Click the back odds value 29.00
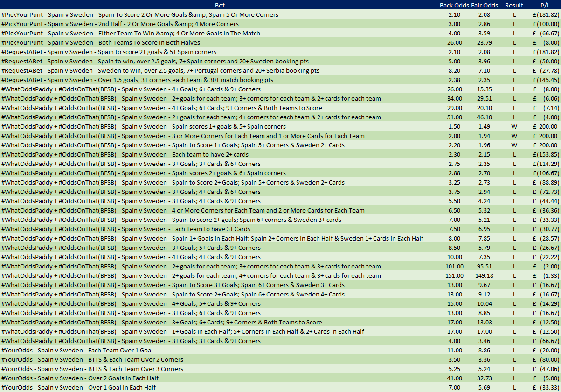The image size is (561, 392). [x=454, y=108]
